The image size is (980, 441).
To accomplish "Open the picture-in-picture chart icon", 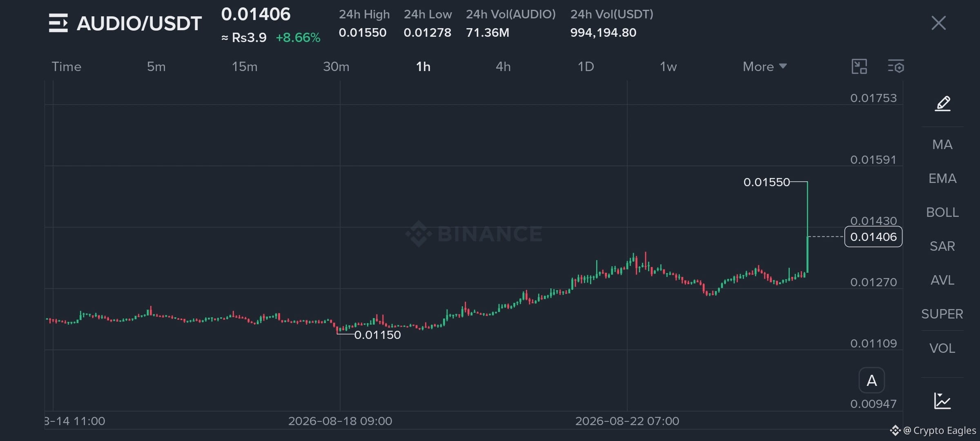I will (859, 67).
